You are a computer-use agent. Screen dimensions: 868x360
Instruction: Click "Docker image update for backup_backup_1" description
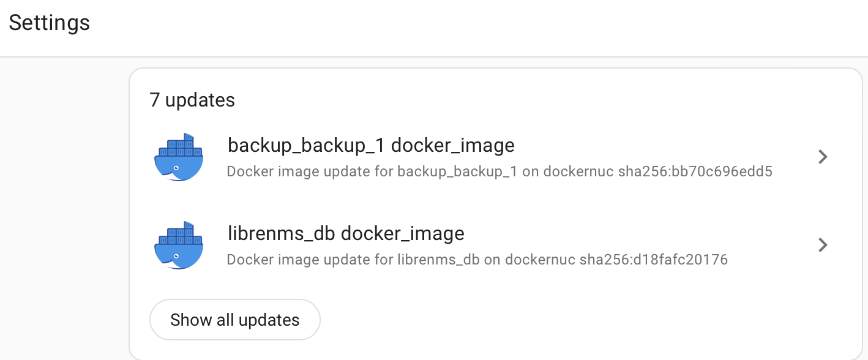click(372, 171)
